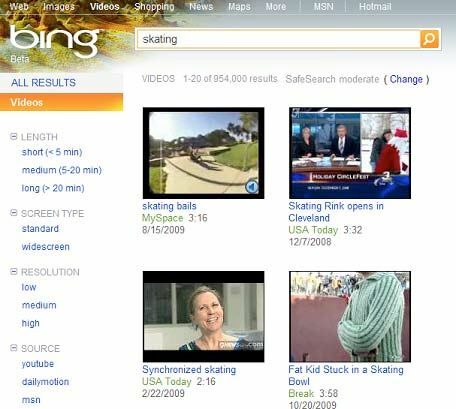Click the orange search magnifier button
The image size is (456, 409).
coord(429,39)
